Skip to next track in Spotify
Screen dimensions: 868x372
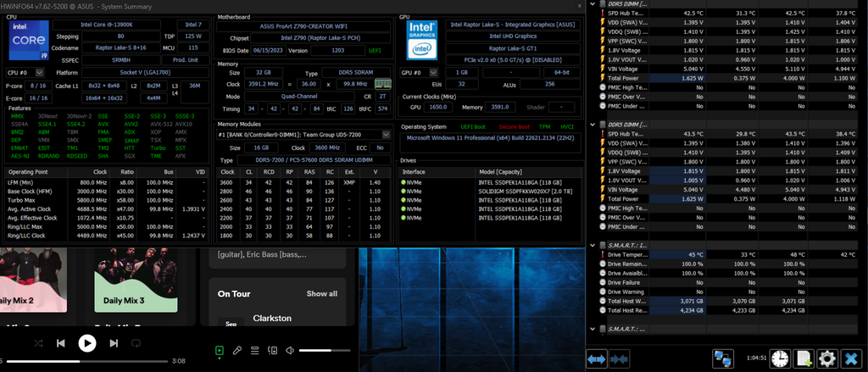[114, 343]
